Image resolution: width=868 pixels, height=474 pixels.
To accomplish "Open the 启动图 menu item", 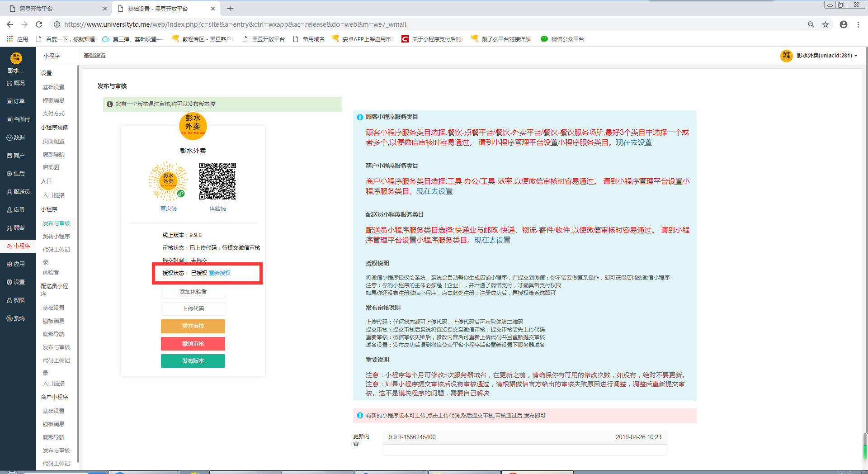I will click(51, 167).
